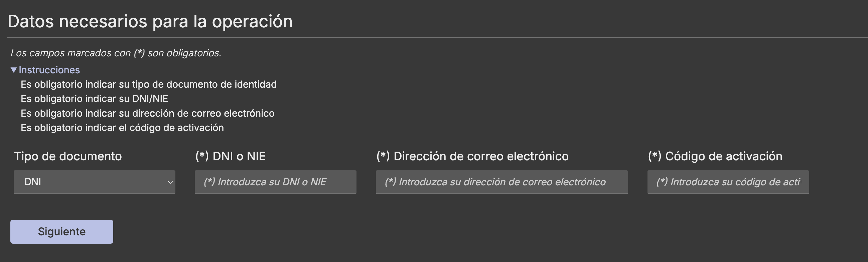Click the Datos necesarios para la operación heading

coord(151,21)
